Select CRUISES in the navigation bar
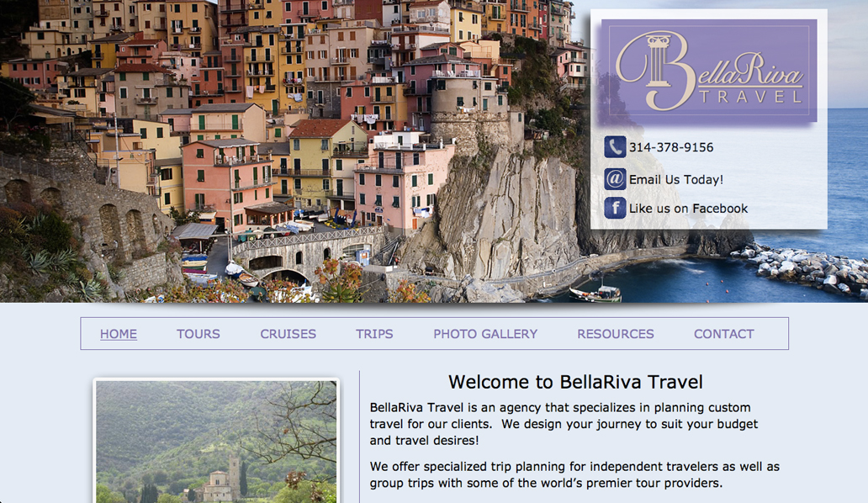This screenshot has width=868, height=503. [288, 334]
